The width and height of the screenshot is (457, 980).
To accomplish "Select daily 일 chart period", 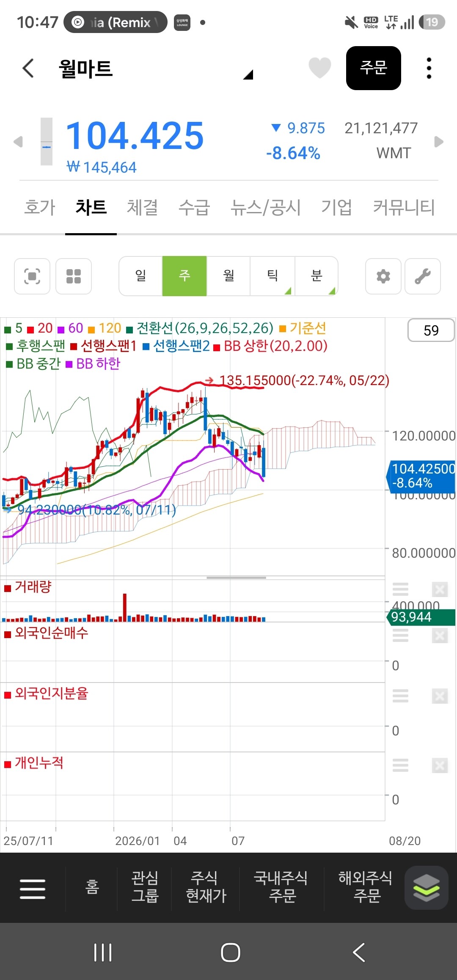I will pyautogui.click(x=141, y=276).
